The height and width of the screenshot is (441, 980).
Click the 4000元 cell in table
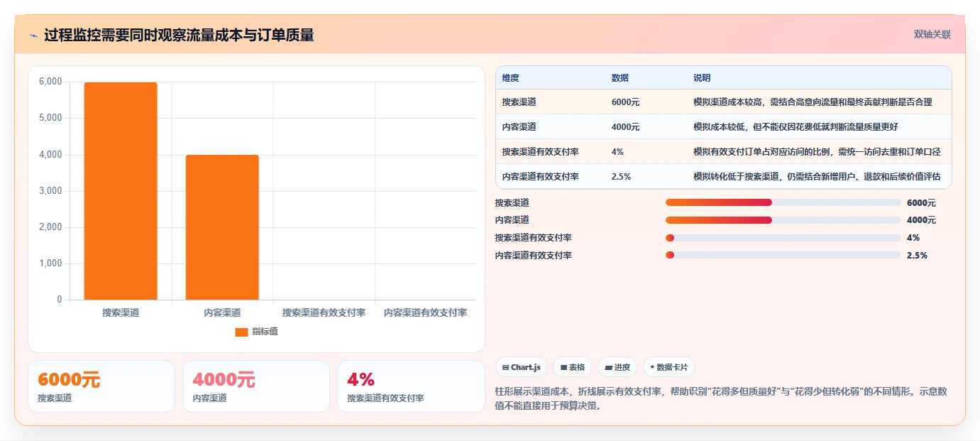(625, 127)
